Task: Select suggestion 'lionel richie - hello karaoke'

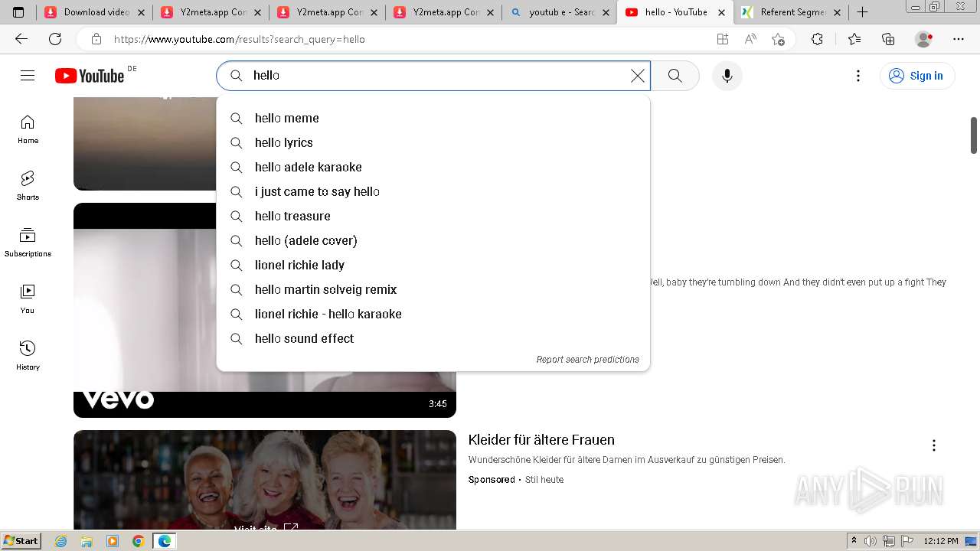Action: click(433, 314)
